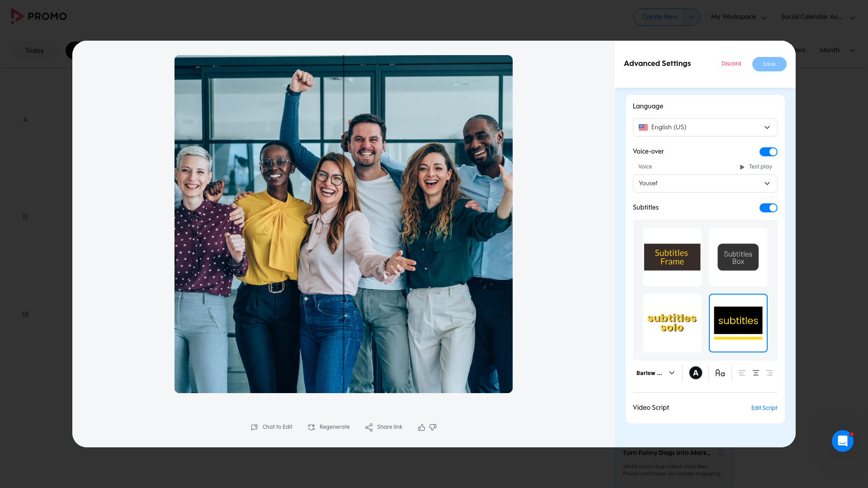Select the black subtitles underline style
Viewport: 868px width, 488px height.
pos(738,323)
